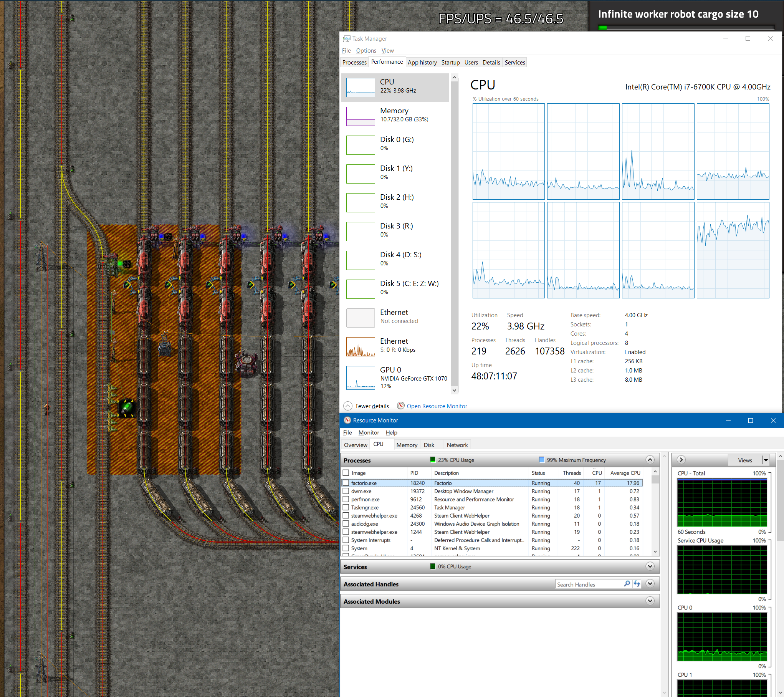784x697 pixels.
Task: Click the Open Resource Monitor link
Action: point(437,406)
